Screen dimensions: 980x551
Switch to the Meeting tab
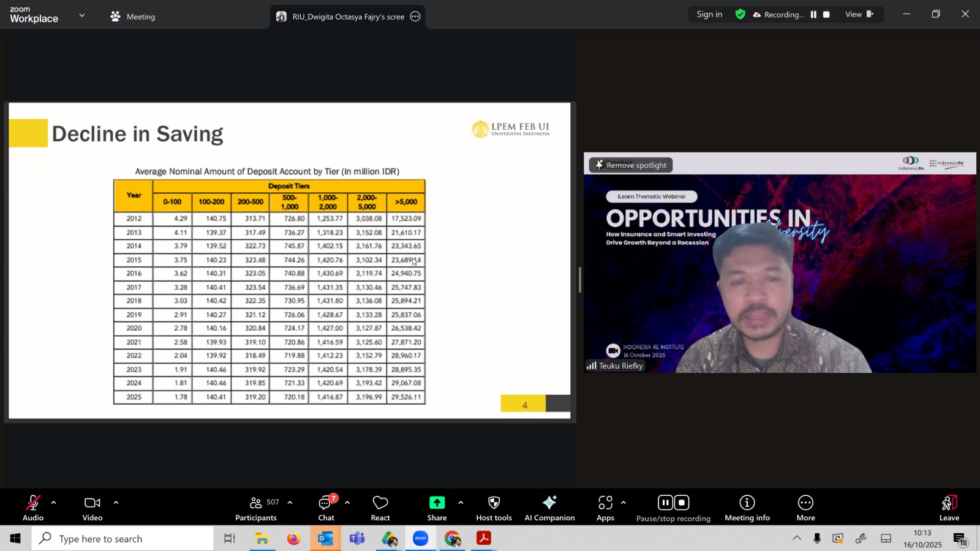point(133,17)
